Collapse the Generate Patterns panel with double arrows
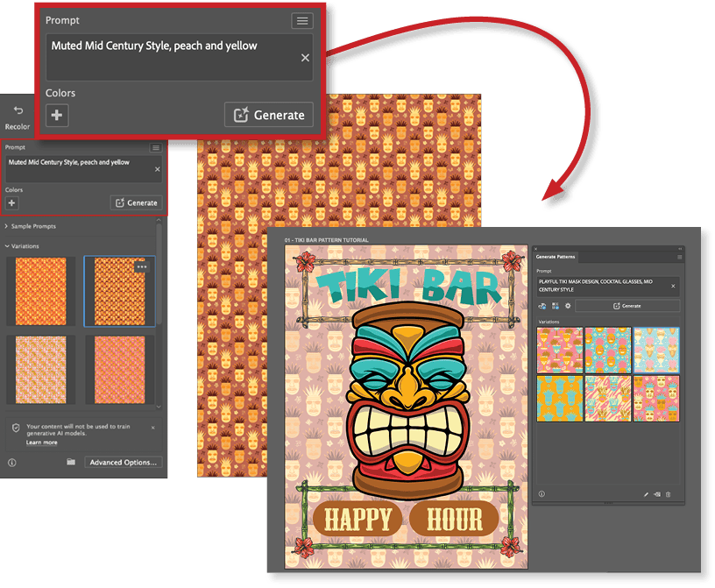The image size is (715, 588). point(679,248)
